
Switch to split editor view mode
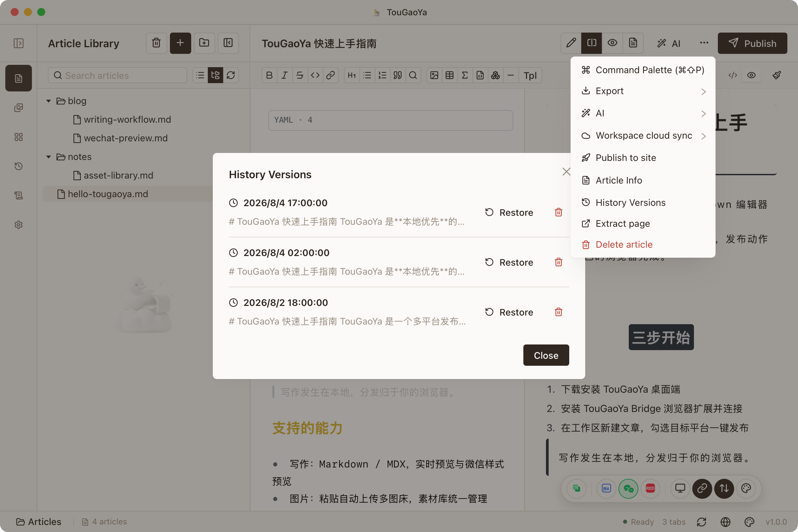[x=592, y=43]
